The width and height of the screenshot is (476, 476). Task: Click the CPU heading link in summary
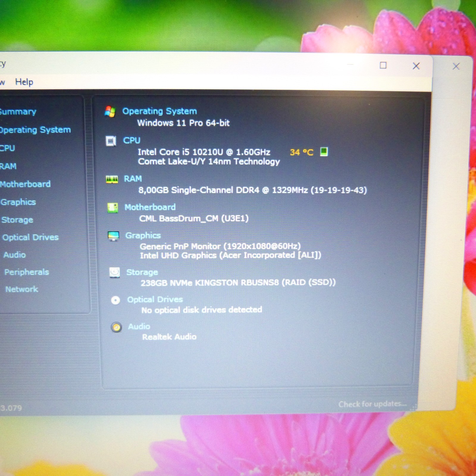(131, 140)
